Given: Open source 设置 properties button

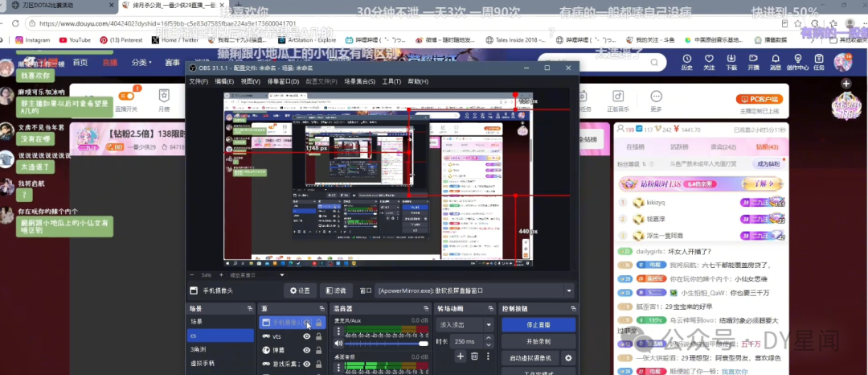Looking at the screenshot, I should (300, 291).
